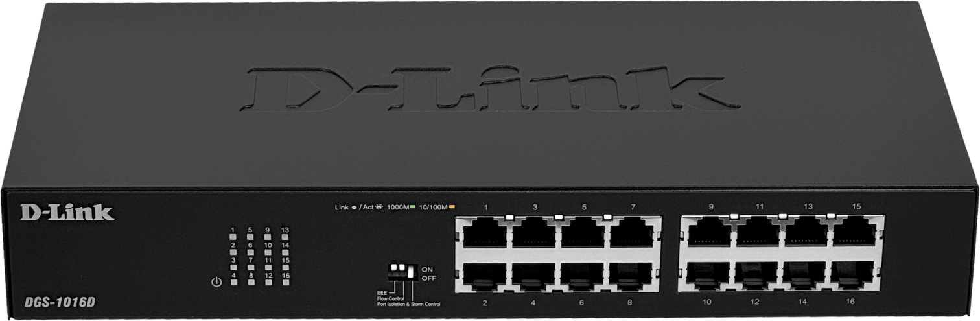Click the number 16 under the last port

851,302
